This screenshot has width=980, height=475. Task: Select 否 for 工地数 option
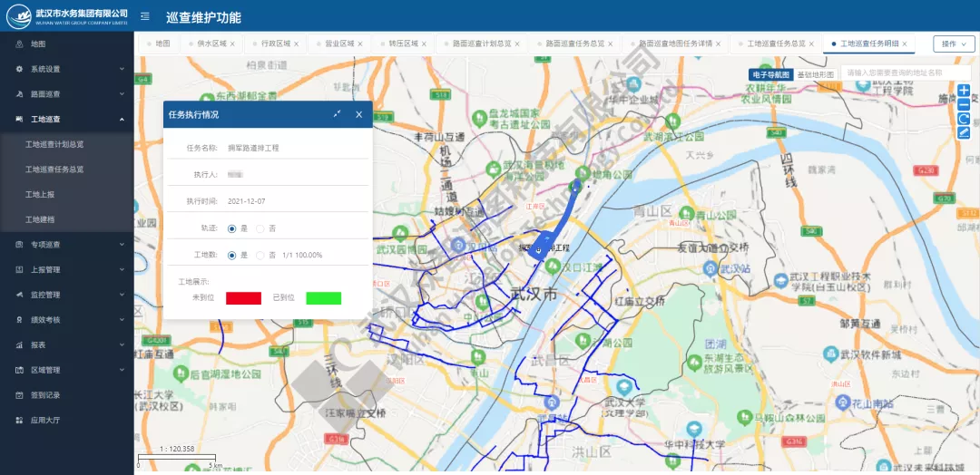(260, 256)
